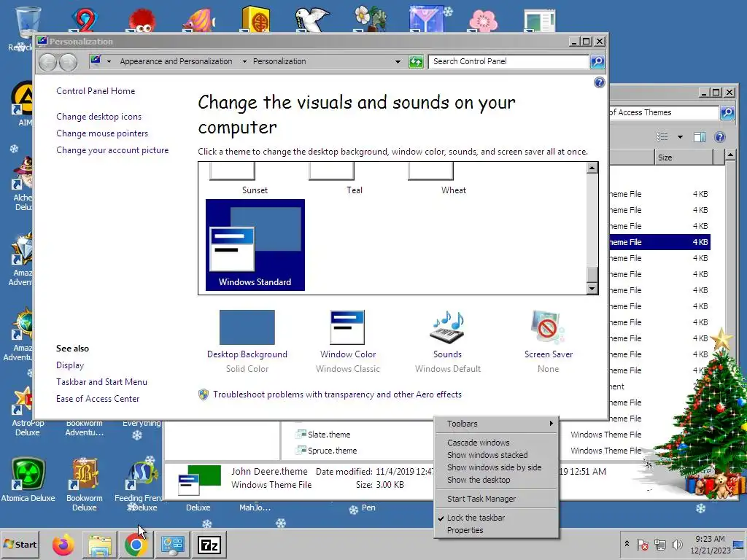Open Change mouse pointers link
This screenshot has width=747, height=560.
[x=102, y=133]
